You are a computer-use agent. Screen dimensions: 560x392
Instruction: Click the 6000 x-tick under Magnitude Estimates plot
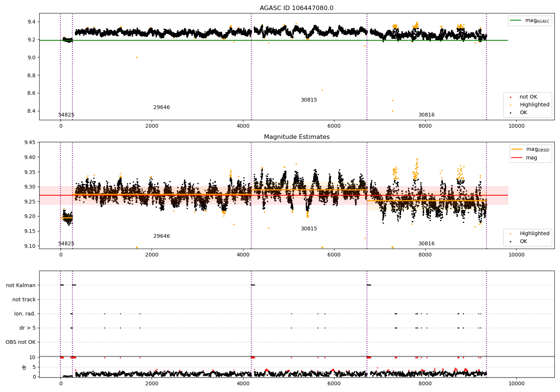(334, 255)
